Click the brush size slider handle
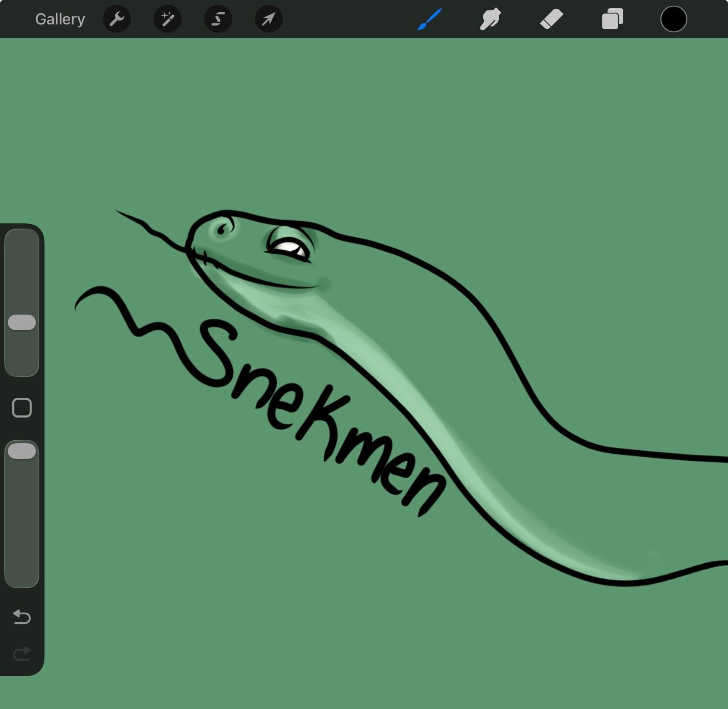The width and height of the screenshot is (728, 709). point(22,322)
